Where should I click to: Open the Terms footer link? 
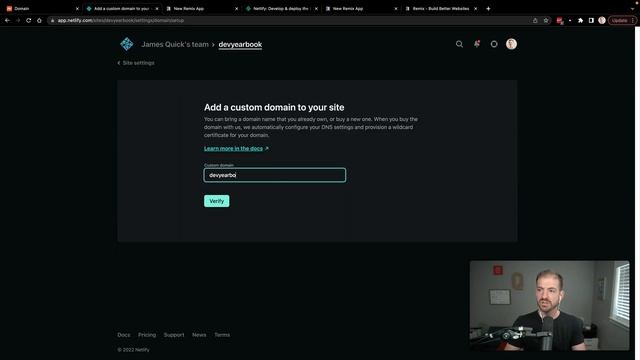tap(222, 335)
